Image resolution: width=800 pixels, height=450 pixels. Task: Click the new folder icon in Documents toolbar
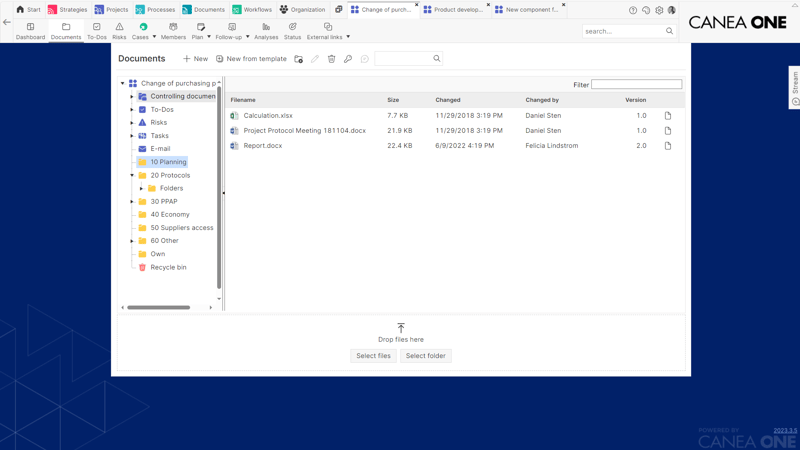click(x=298, y=59)
